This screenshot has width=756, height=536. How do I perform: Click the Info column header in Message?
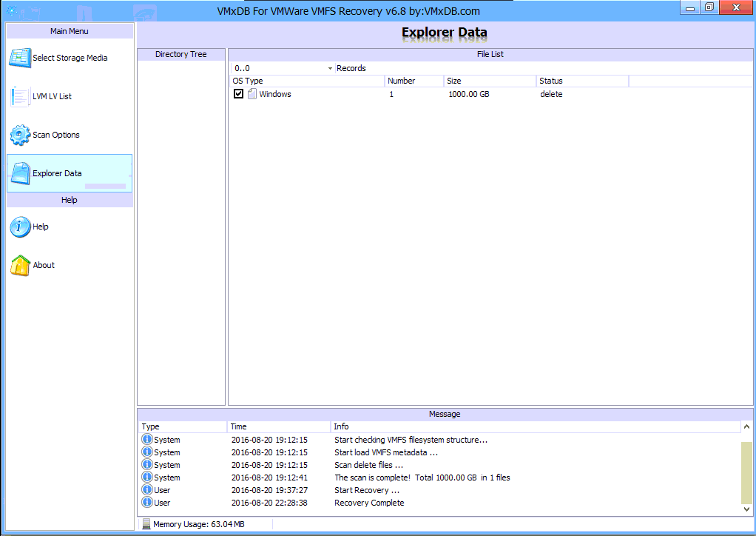click(536, 426)
